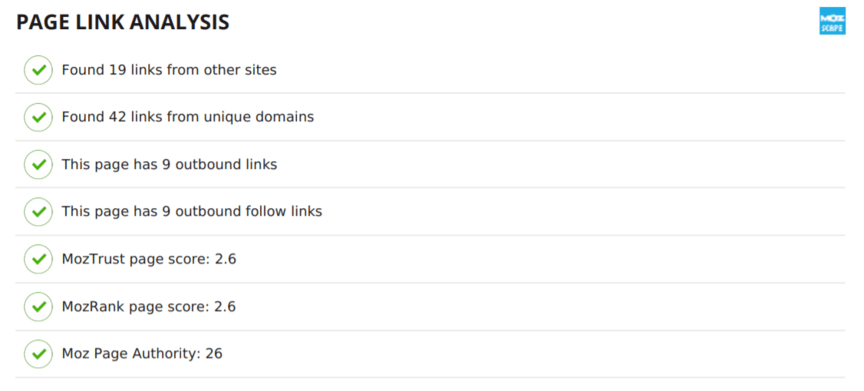
Task: Click the PAGE LINK ANALYSIS heading
Action: pyautogui.click(x=123, y=23)
